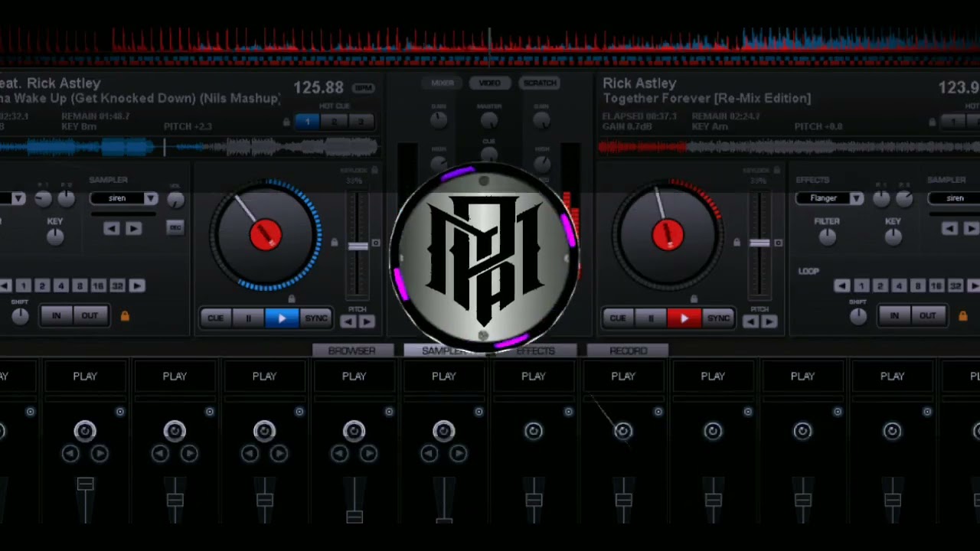Select previous sample on right deck sampler
The image size is (980, 551).
949,228
